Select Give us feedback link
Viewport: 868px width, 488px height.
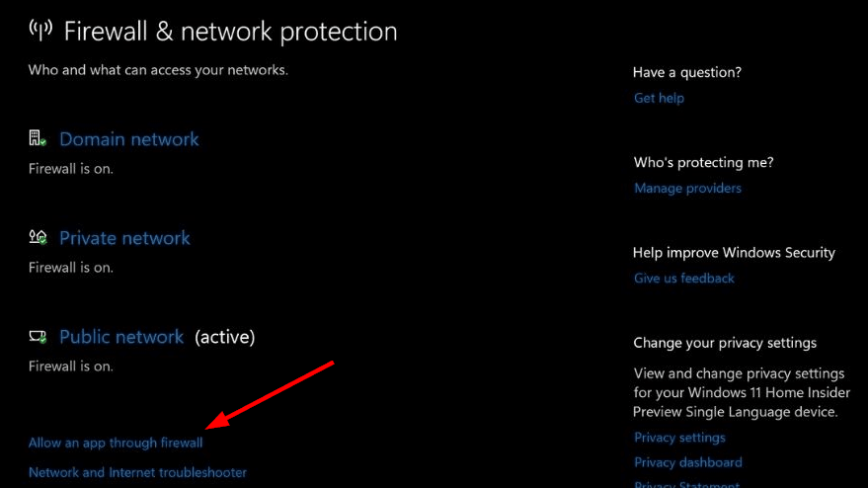[x=684, y=279]
